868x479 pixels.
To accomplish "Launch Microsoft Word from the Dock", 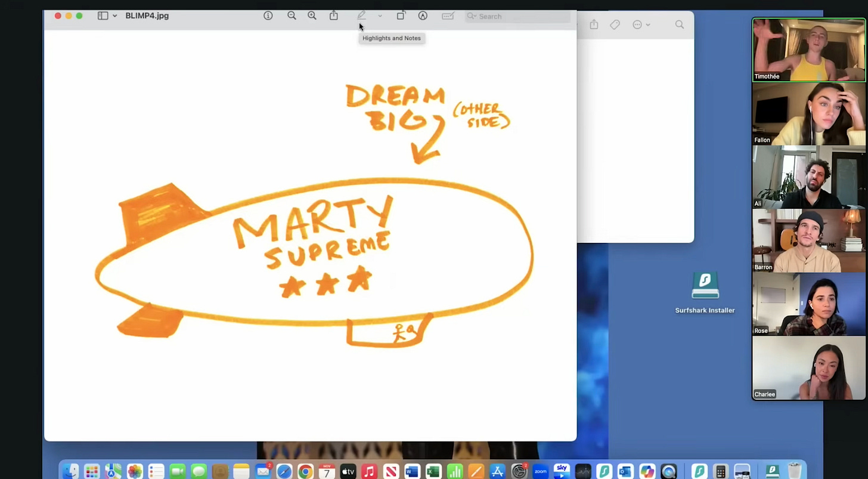I will click(x=412, y=471).
